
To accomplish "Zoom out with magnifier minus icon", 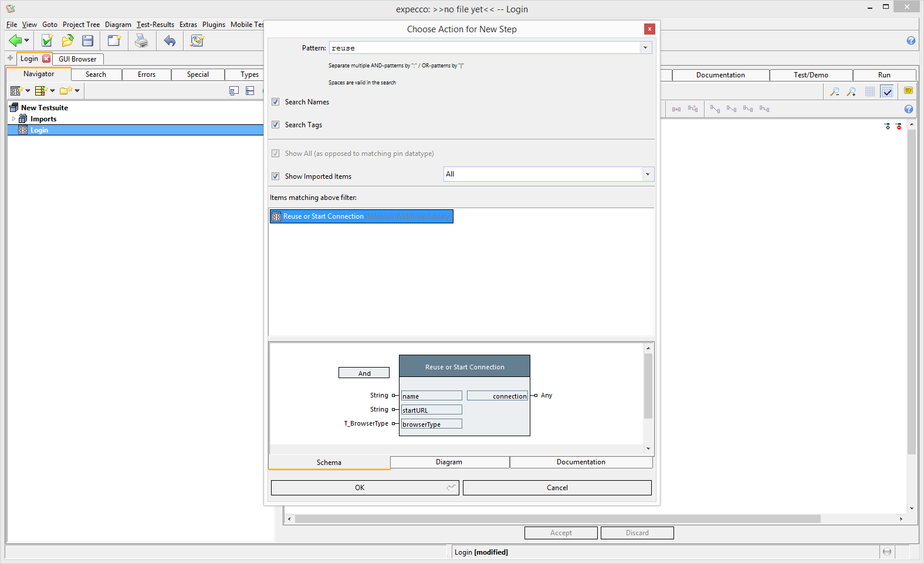I will click(x=834, y=91).
